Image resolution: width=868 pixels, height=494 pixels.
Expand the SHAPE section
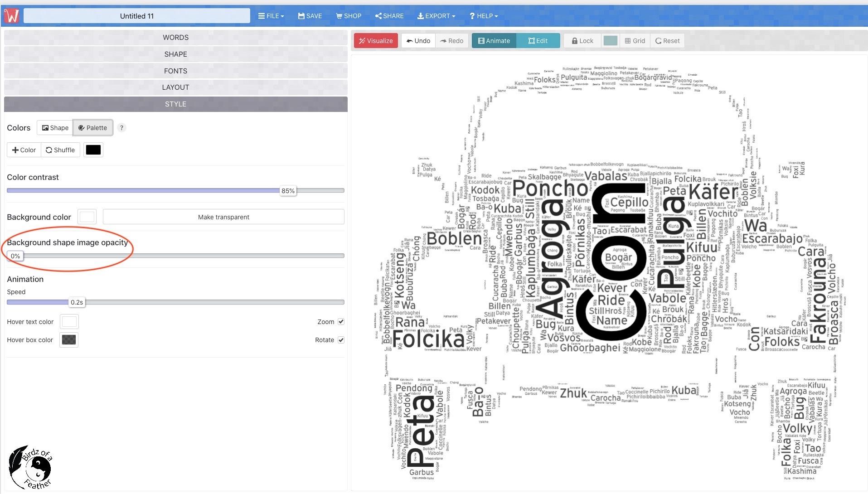click(x=176, y=54)
